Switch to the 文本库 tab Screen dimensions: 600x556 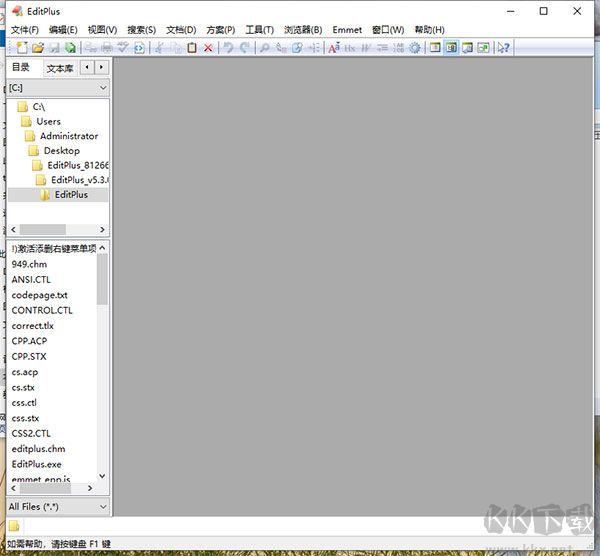pyautogui.click(x=60, y=68)
